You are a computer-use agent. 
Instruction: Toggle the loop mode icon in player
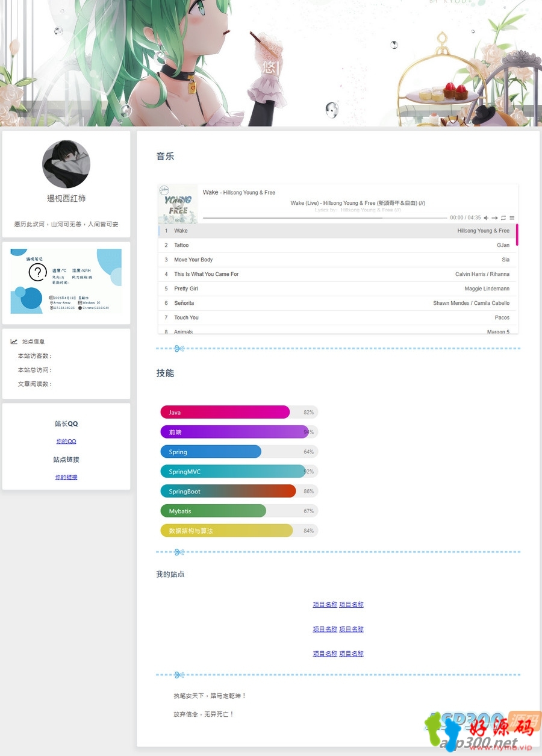(x=503, y=217)
